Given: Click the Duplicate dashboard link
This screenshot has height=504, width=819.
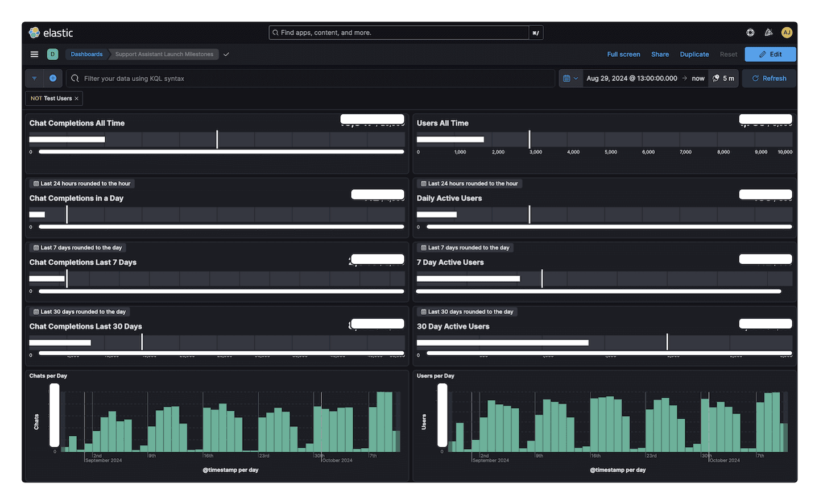Looking at the screenshot, I should pos(694,54).
